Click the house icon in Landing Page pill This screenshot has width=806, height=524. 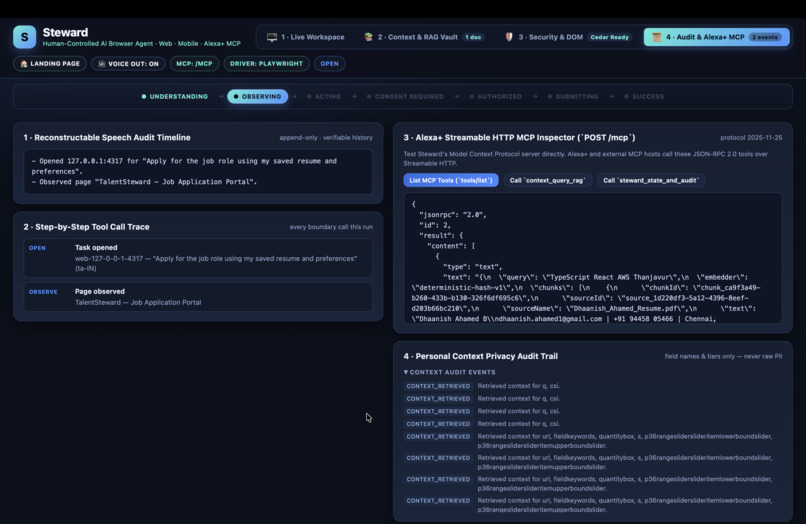tap(24, 64)
